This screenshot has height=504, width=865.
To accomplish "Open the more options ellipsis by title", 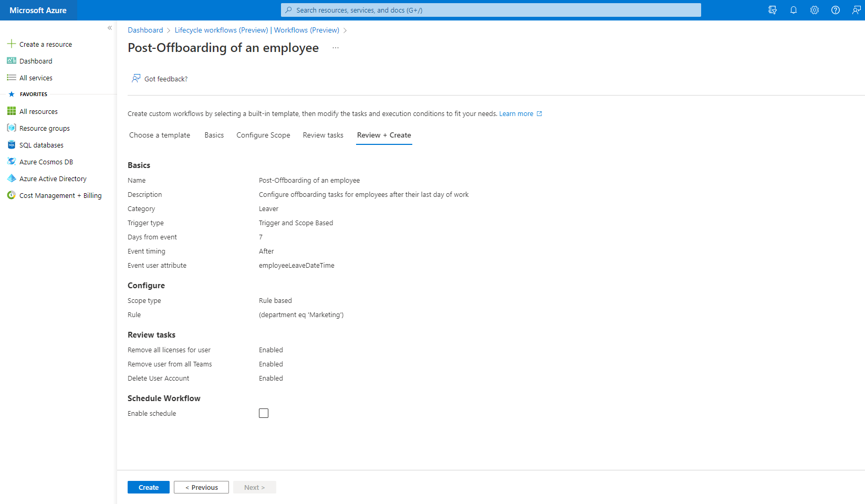I will [336, 48].
